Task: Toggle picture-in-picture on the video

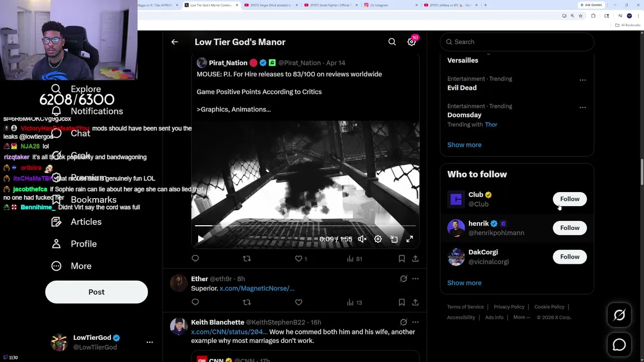Action: pyautogui.click(x=394, y=239)
